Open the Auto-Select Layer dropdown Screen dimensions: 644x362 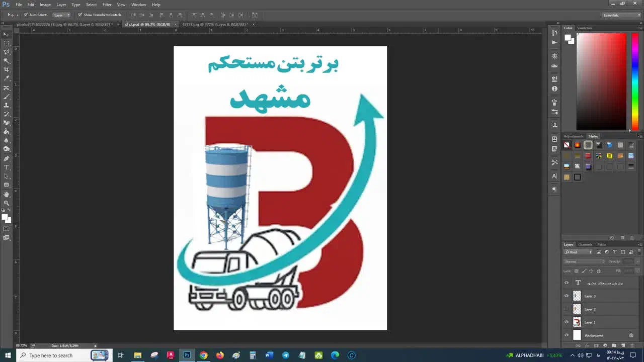point(61,15)
